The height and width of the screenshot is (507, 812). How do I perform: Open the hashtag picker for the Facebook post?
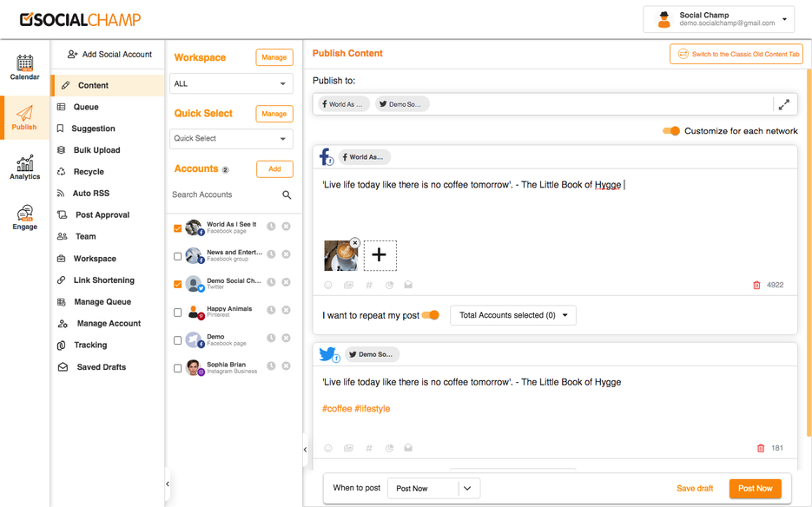coord(368,283)
